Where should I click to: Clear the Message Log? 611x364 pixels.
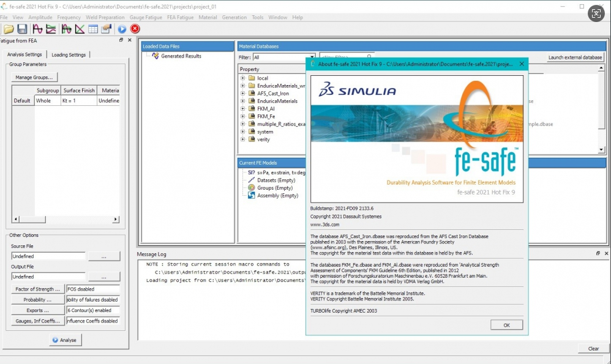tap(593, 349)
